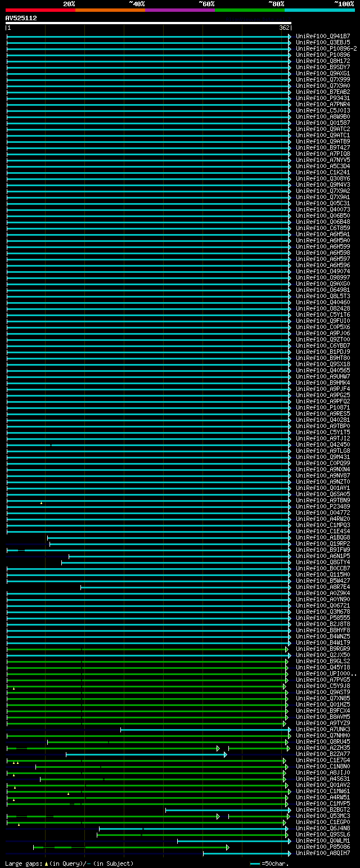Screen dimensions: 360x868
Task: Select the UniRef100_Q05C31 label
Action: click(323, 204)
